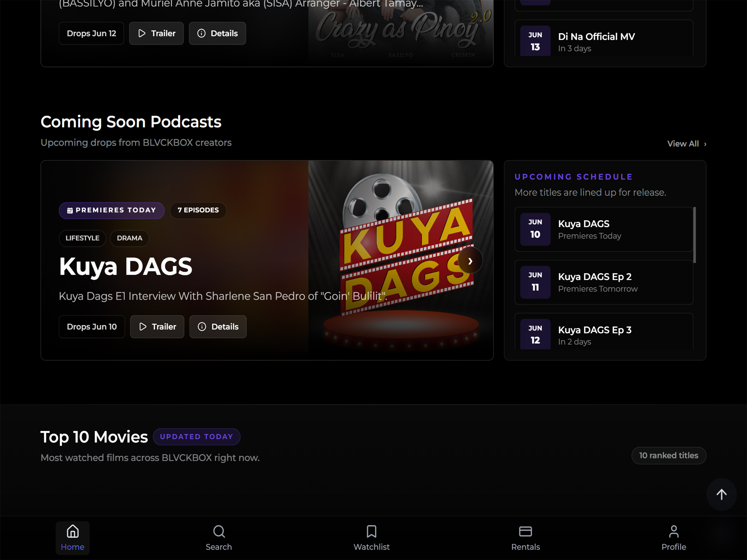
Task: Click the 10 ranked titles pill
Action: (669, 456)
